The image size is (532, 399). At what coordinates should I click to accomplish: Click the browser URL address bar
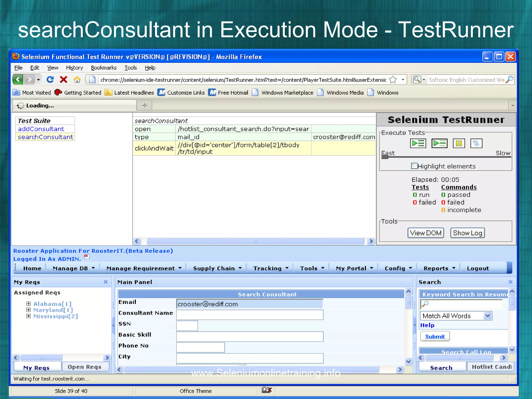click(x=243, y=80)
